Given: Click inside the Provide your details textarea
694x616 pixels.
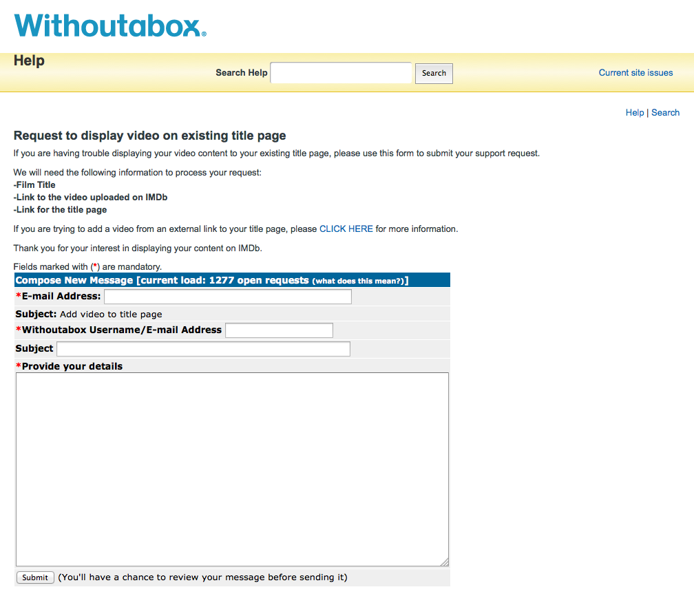Looking at the screenshot, I should (233, 469).
